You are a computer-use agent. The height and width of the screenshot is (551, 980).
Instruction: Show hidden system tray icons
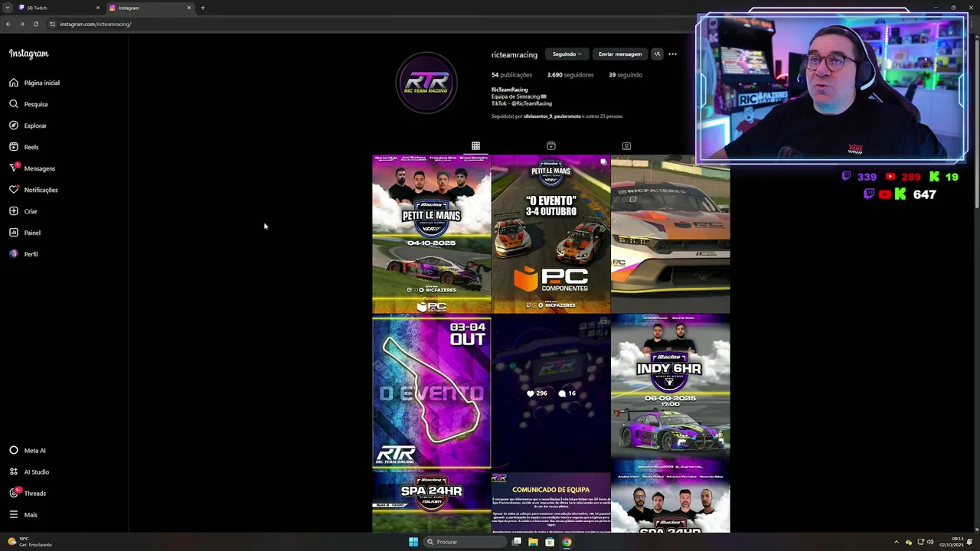(897, 542)
